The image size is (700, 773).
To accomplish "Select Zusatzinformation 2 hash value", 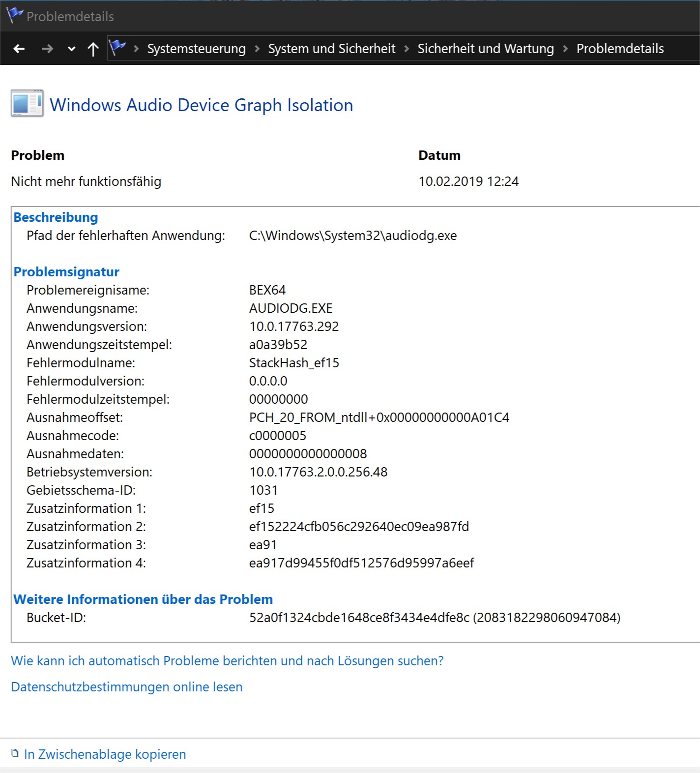I will (359, 527).
